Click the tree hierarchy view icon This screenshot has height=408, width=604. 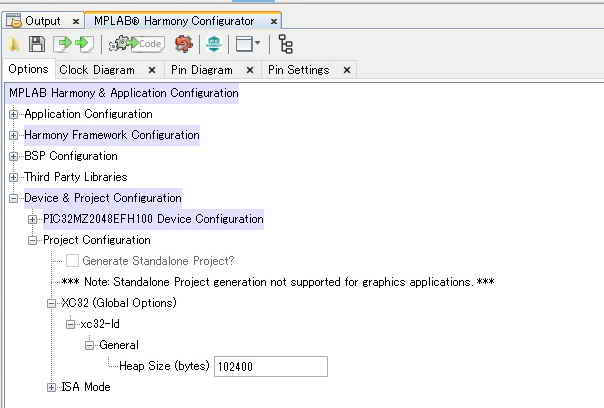pos(286,44)
